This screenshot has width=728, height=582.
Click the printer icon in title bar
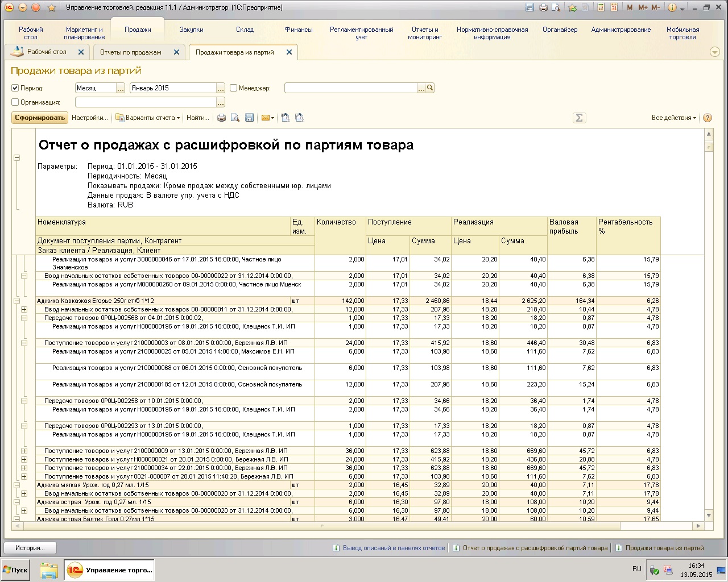coord(543,7)
